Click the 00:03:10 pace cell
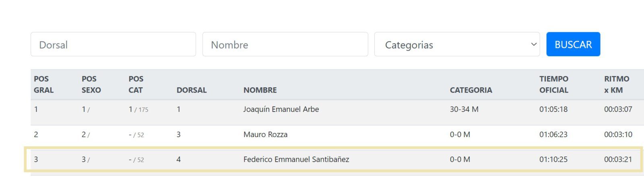 (x=618, y=134)
